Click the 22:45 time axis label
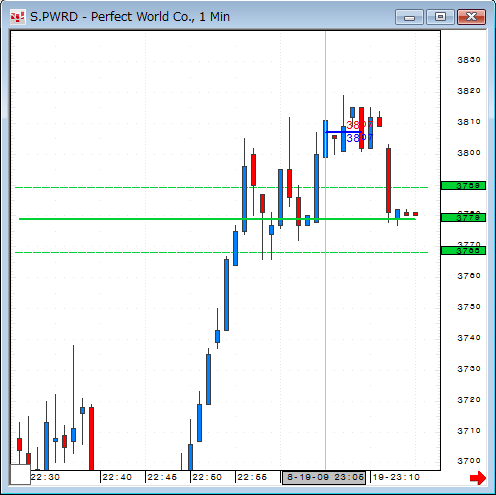 pyautogui.click(x=162, y=477)
